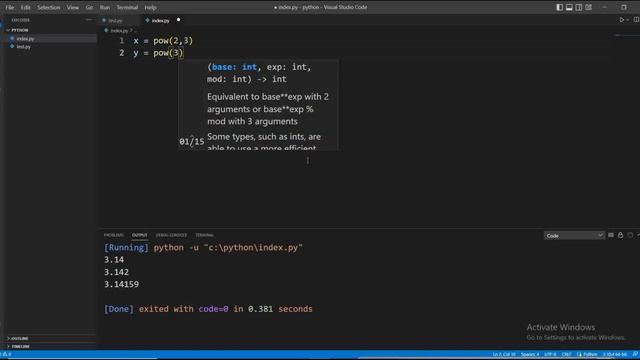Click line number 1 in gutter
The image size is (640, 360).
click(x=122, y=41)
